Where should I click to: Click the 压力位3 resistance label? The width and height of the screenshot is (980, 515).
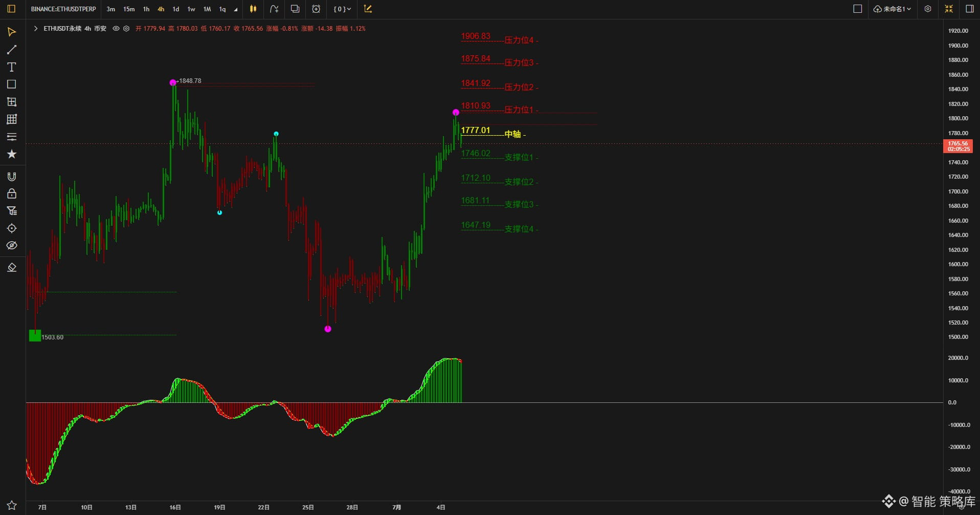pos(519,63)
